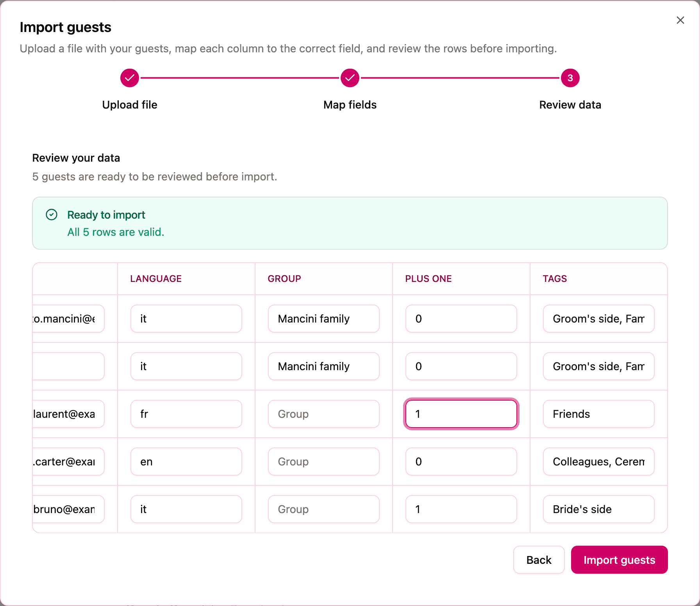Click the Upload file step checkmark
The image size is (700, 606).
click(130, 78)
